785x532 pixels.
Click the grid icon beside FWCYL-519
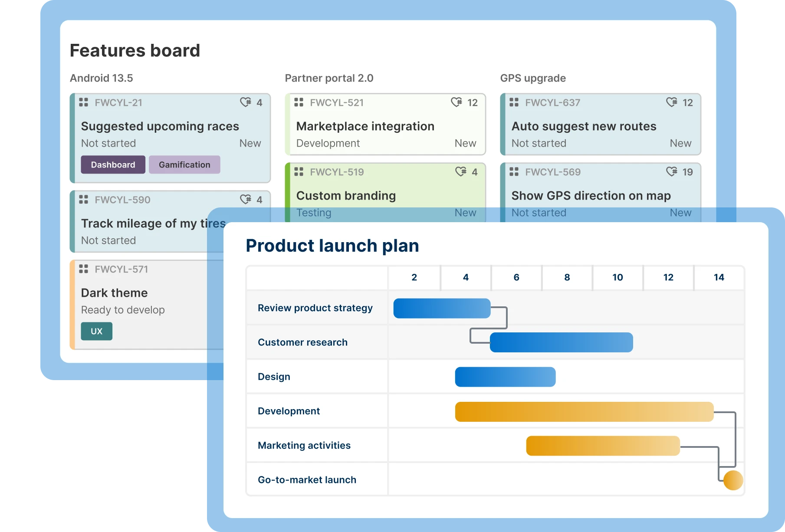[x=299, y=172]
